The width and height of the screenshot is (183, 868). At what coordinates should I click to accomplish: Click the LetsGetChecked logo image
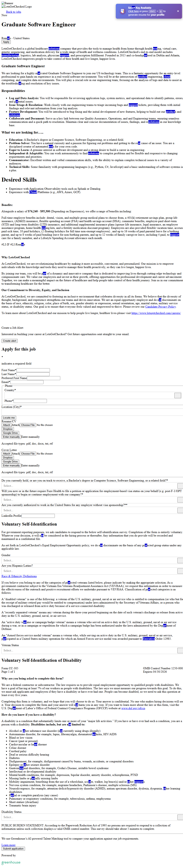17,7
